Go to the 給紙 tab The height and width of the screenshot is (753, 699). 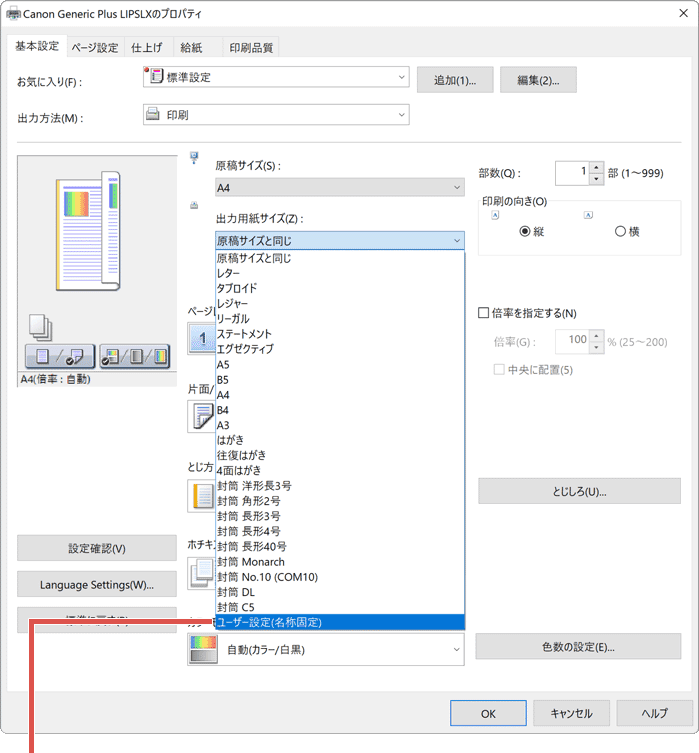point(191,48)
